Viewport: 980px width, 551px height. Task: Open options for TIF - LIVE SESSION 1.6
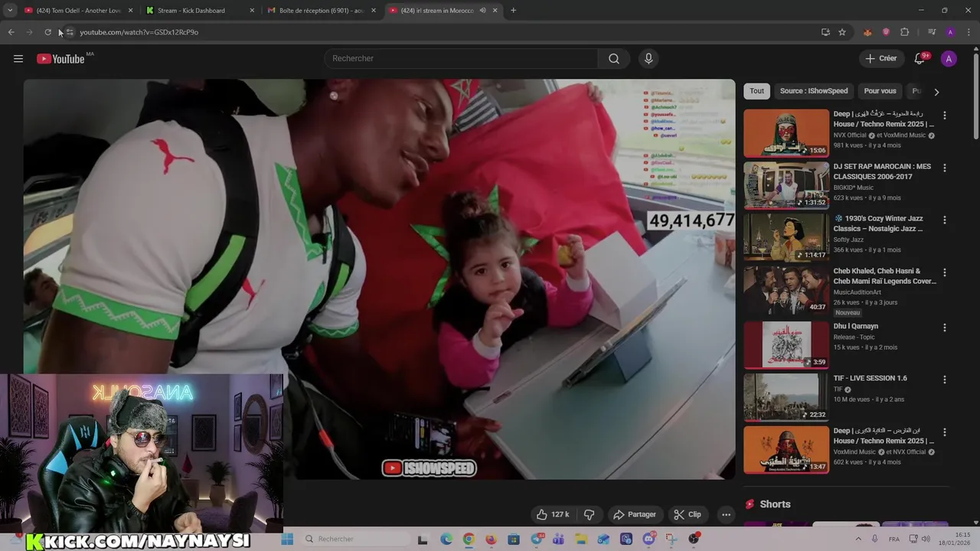pos(944,380)
